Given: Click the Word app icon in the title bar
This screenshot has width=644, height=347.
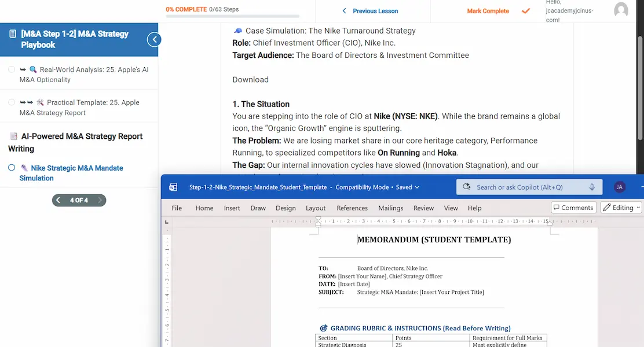Looking at the screenshot, I should tap(172, 187).
